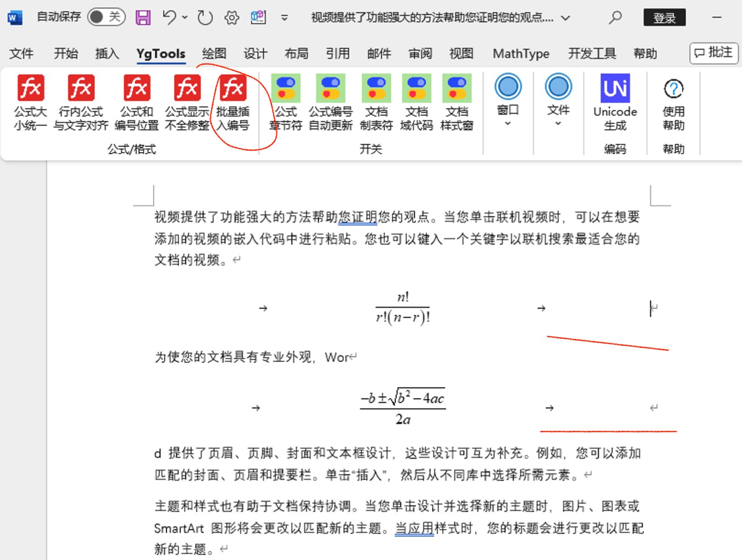Redo the action with the circular arrow icon

[x=205, y=18]
